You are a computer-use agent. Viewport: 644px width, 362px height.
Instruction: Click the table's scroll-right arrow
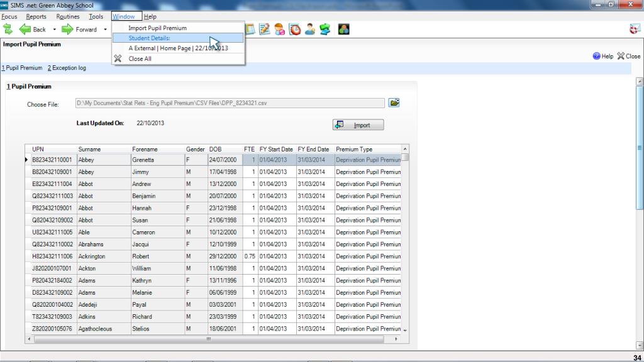[396, 339]
